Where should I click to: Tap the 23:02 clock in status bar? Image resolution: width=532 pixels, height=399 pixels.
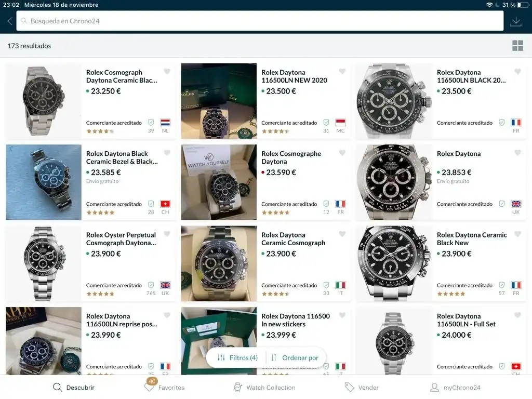[x=11, y=5]
